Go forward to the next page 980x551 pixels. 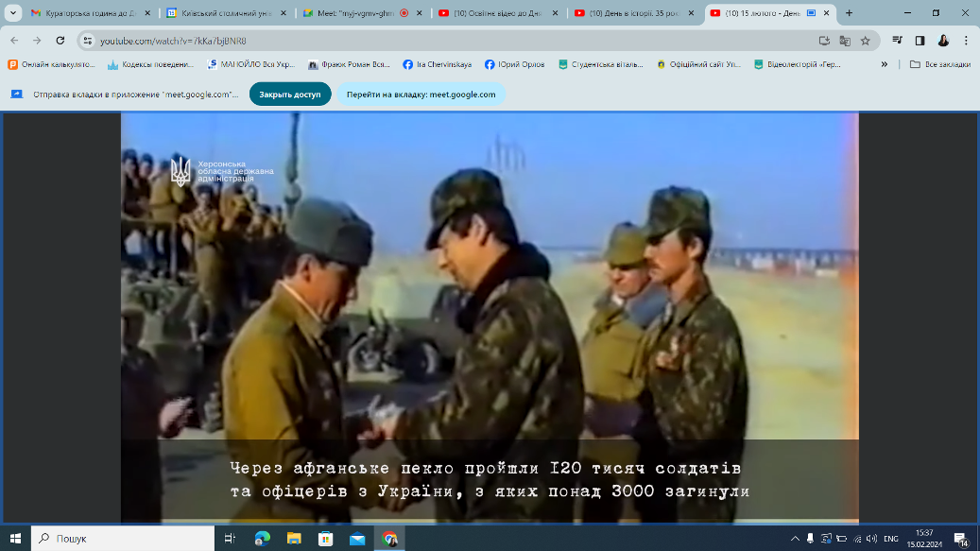pos(37,41)
